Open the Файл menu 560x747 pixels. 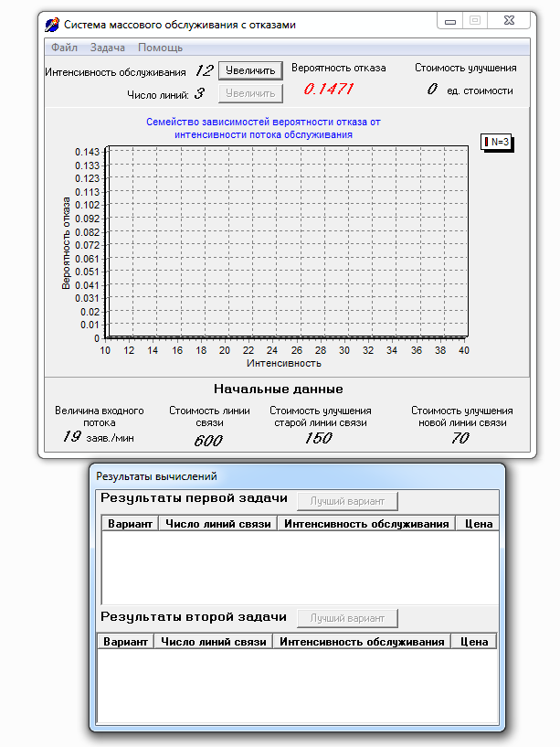64,48
